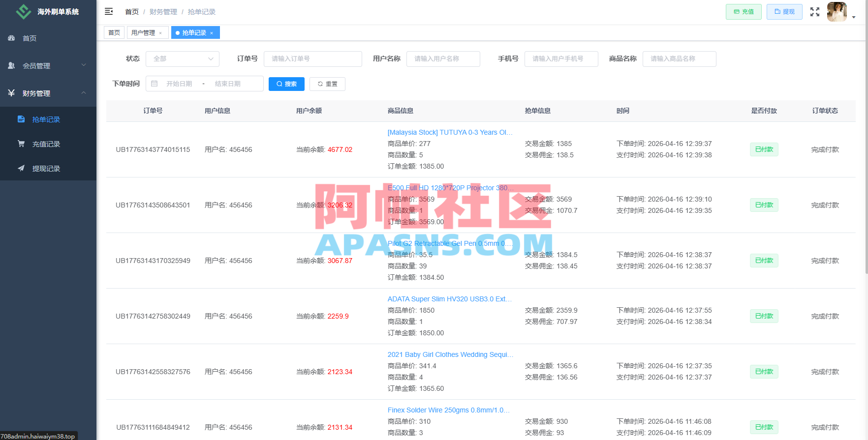Open 抢单记录 in the sidebar
This screenshot has width=868, height=440.
(x=48, y=119)
